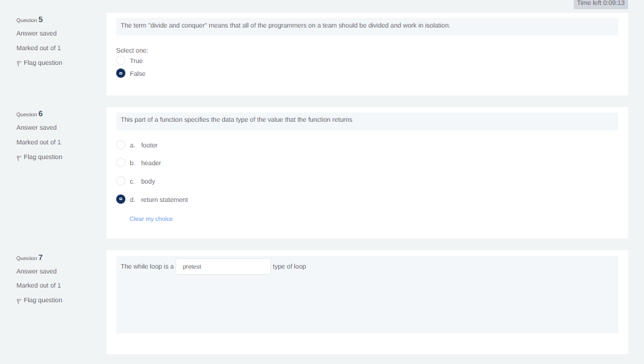Screen dimensions: 644x364
Task: Choose option b. header radio button
Action: tap(120, 163)
